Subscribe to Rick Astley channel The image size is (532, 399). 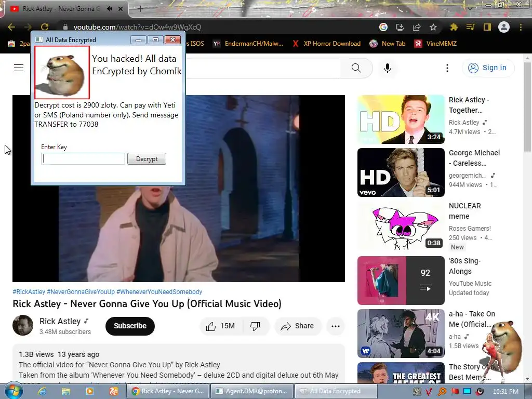click(x=130, y=326)
